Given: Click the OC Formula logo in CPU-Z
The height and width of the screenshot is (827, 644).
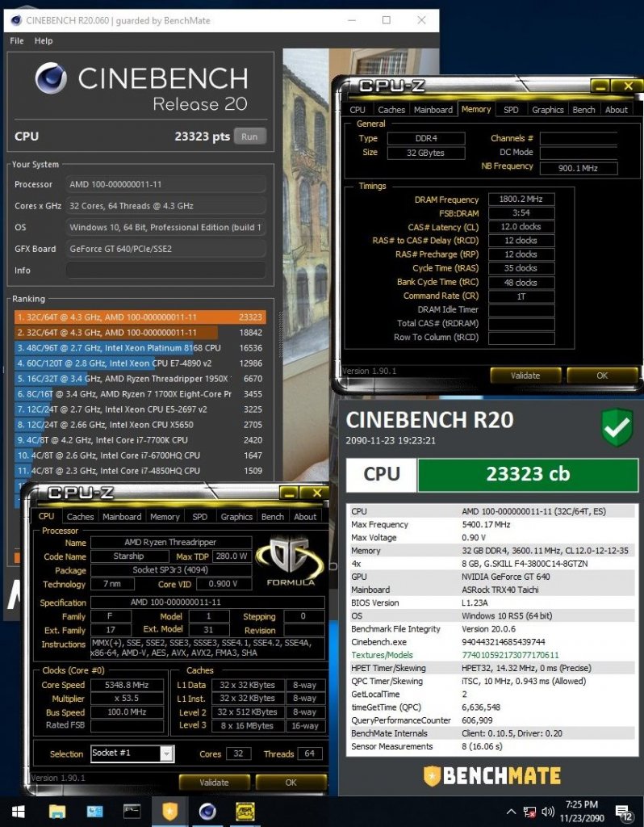Looking at the screenshot, I should click(x=291, y=562).
